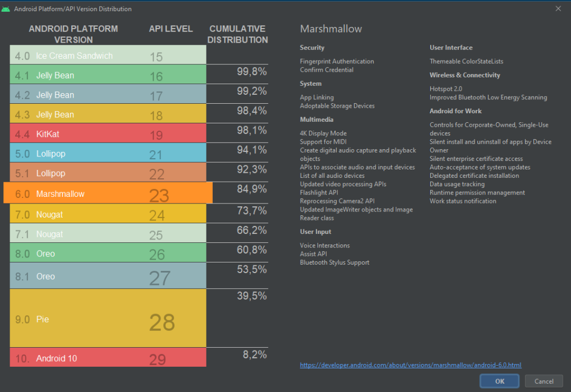The height and width of the screenshot is (392, 571).
Task: Show details for 7.1 Nougat
Action: click(x=108, y=234)
